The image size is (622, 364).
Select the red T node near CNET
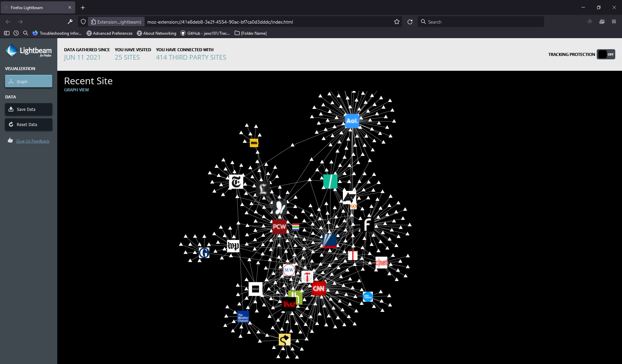[x=353, y=255]
